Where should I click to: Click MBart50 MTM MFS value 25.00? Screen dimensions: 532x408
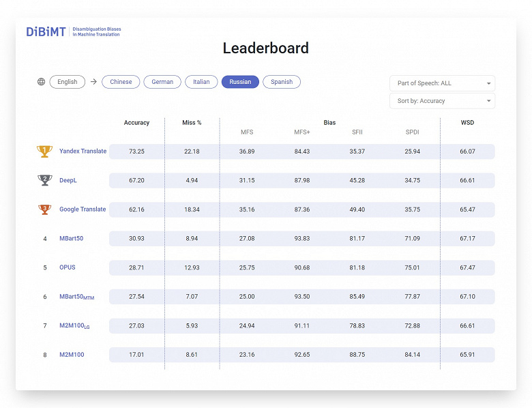(x=247, y=296)
